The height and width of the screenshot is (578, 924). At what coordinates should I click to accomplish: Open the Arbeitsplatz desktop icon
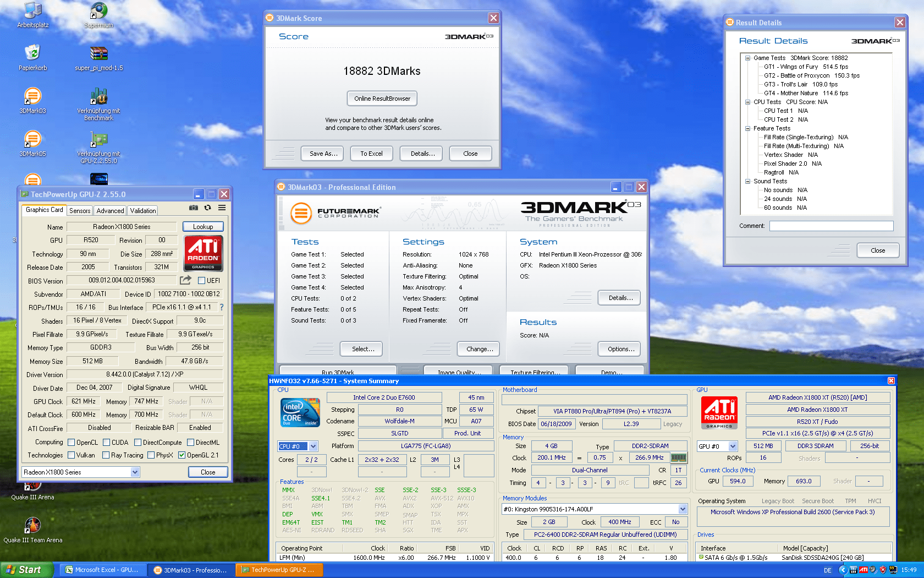(33, 15)
